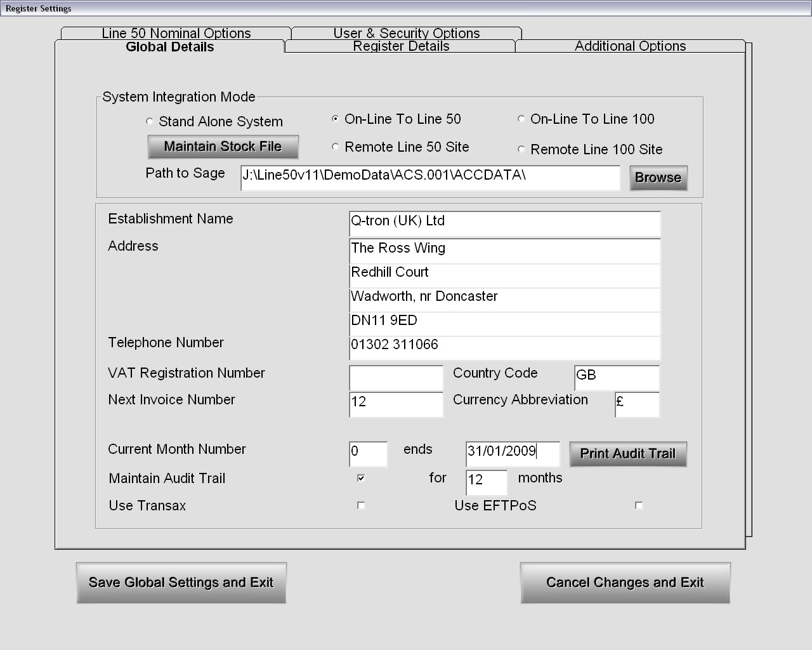The height and width of the screenshot is (650, 812).
Task: Click Current Month Number field
Action: click(x=368, y=454)
